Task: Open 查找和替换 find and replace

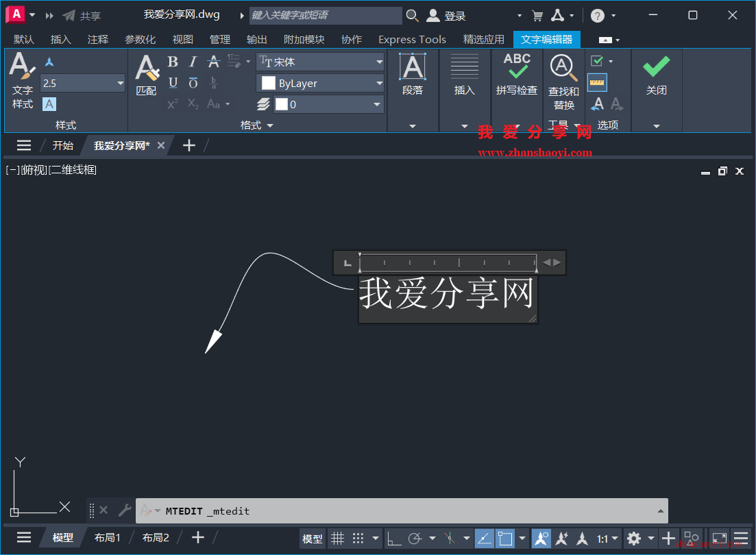Action: (x=563, y=82)
